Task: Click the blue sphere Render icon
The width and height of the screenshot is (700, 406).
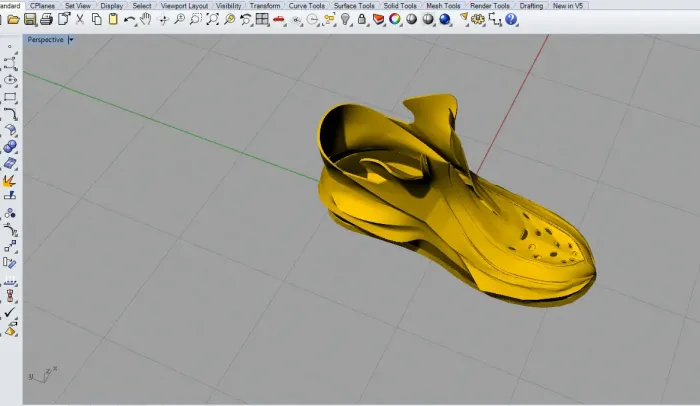Action: [445, 20]
